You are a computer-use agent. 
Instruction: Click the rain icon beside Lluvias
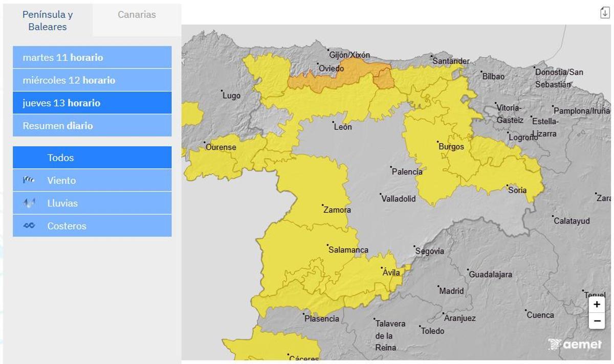pyautogui.click(x=29, y=203)
